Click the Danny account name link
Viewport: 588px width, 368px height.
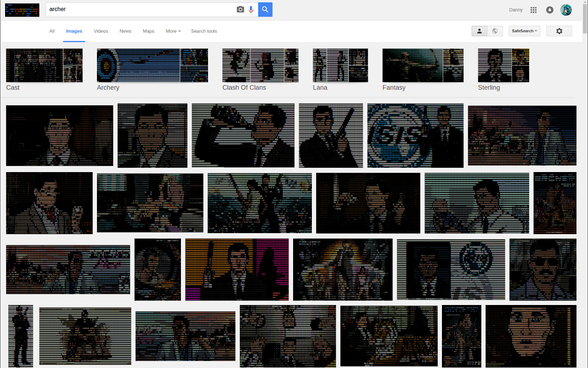[x=516, y=10]
